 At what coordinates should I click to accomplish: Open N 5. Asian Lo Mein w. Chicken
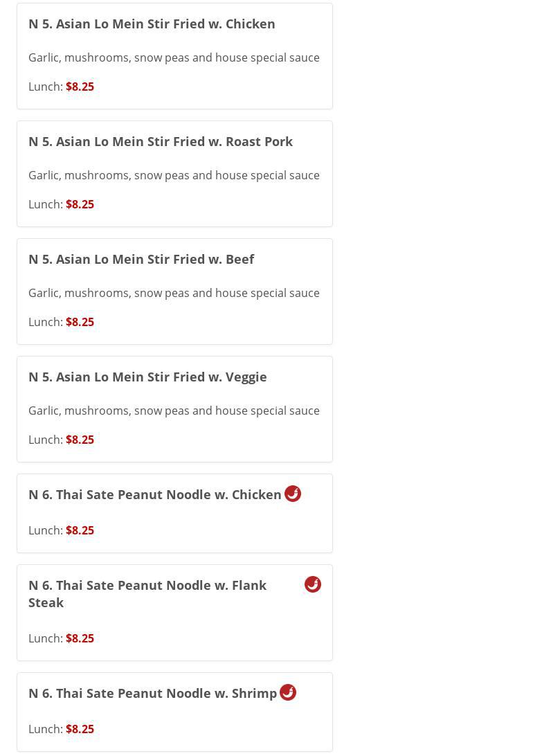(152, 24)
